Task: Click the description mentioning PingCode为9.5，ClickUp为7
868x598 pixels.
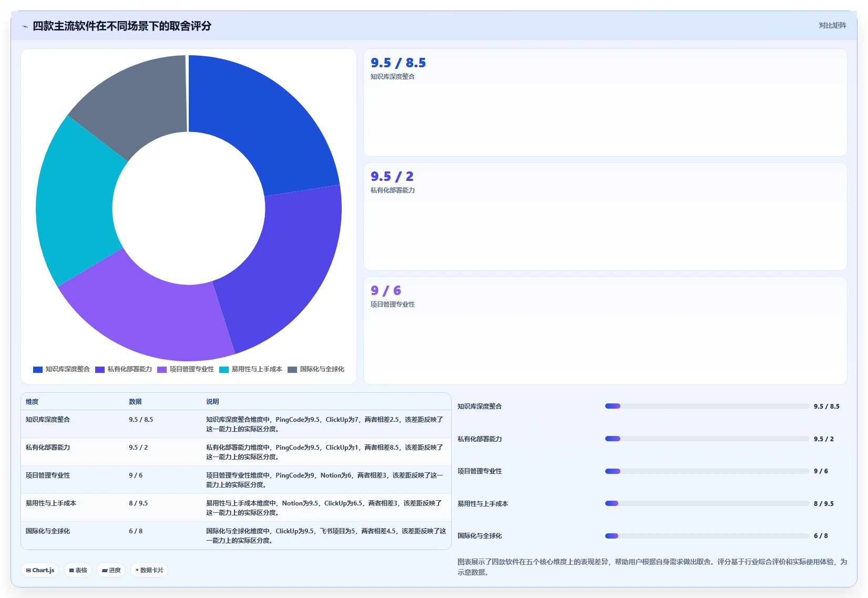Action: (x=325, y=424)
